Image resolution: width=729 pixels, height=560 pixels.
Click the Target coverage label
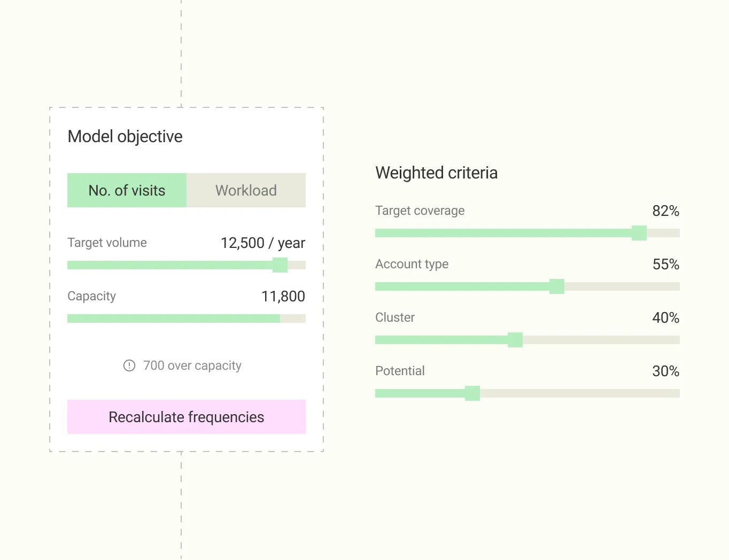tap(420, 211)
